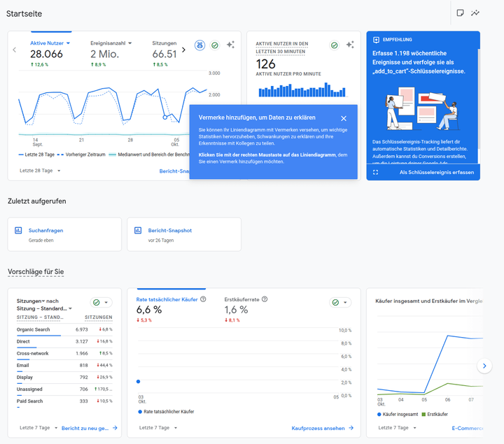Select the Erstkäuferrate metric tab
504x444 pixels.
[243, 299]
